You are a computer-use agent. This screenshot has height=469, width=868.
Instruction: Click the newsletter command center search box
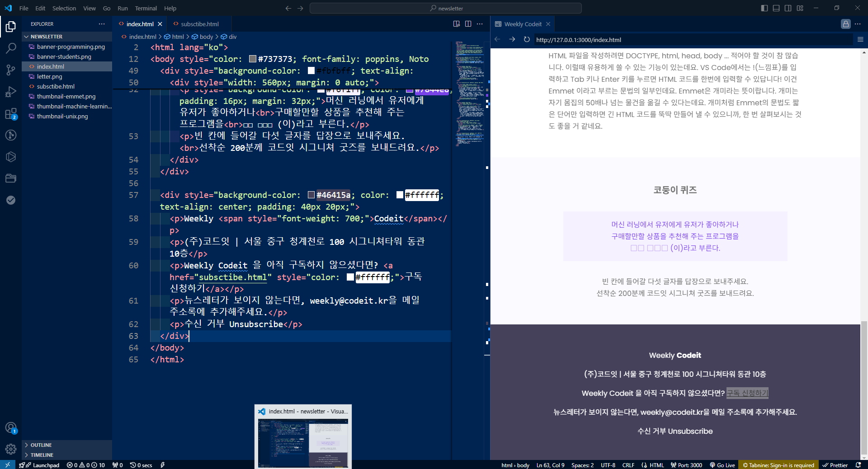pos(446,8)
